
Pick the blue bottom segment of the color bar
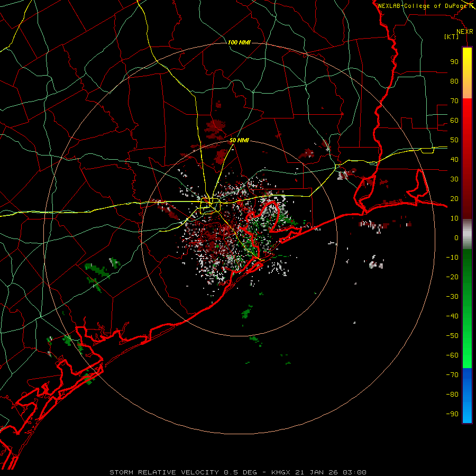click(x=467, y=396)
